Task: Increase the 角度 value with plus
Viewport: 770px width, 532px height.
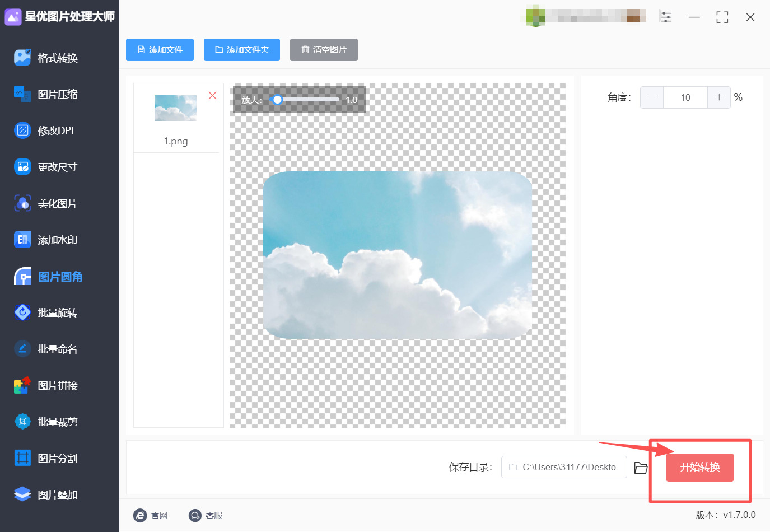Action: tap(719, 97)
